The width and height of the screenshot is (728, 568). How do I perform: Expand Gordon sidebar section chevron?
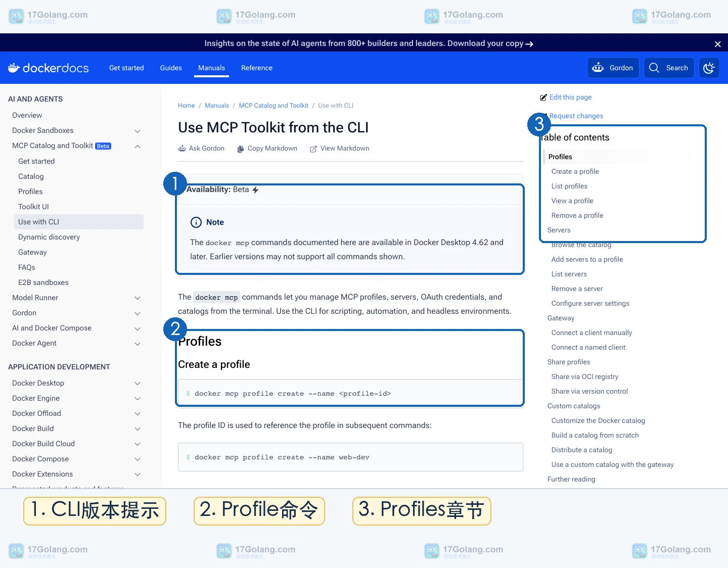[138, 313]
